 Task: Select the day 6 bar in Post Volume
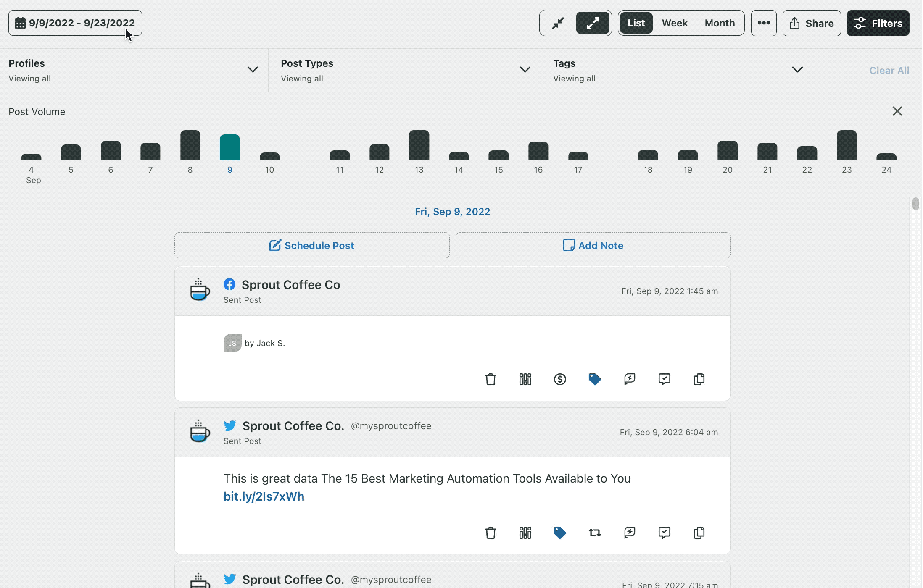tap(111, 150)
